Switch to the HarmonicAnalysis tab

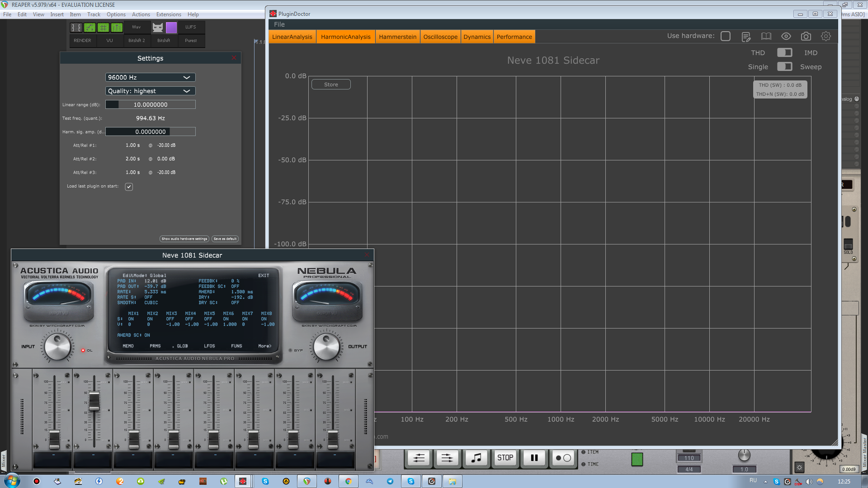[345, 37]
